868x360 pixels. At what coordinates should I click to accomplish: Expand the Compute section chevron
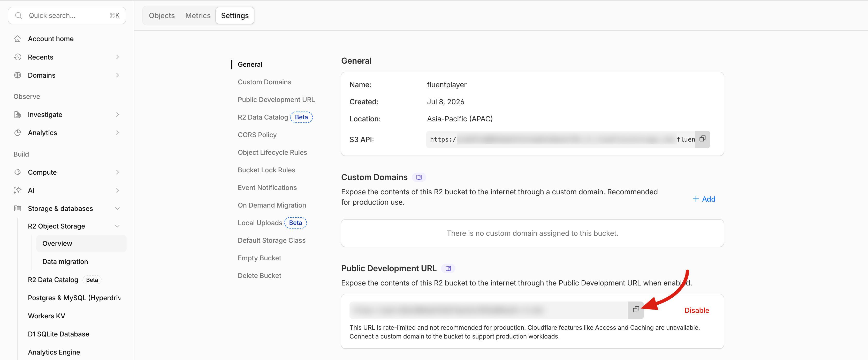pyautogui.click(x=117, y=172)
